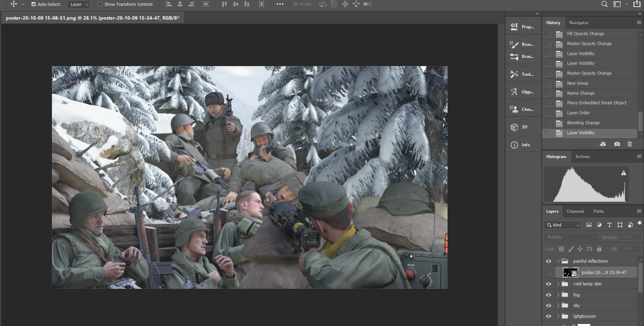Expand the lgitgboucen group

click(558, 316)
